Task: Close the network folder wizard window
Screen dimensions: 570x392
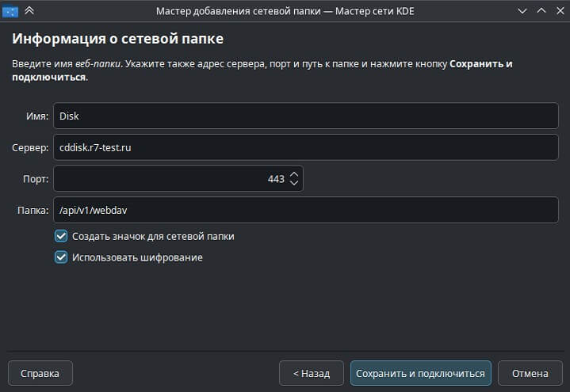Action: pos(560,11)
